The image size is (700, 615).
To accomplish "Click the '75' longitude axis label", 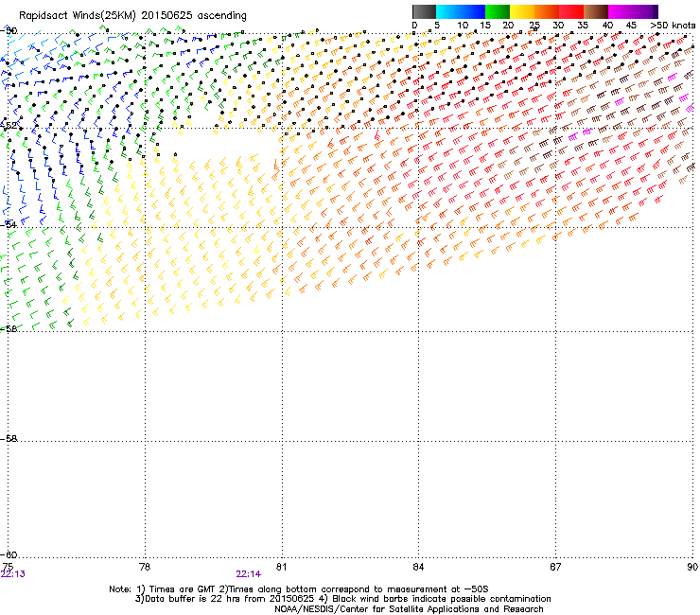I will coord(8,567).
